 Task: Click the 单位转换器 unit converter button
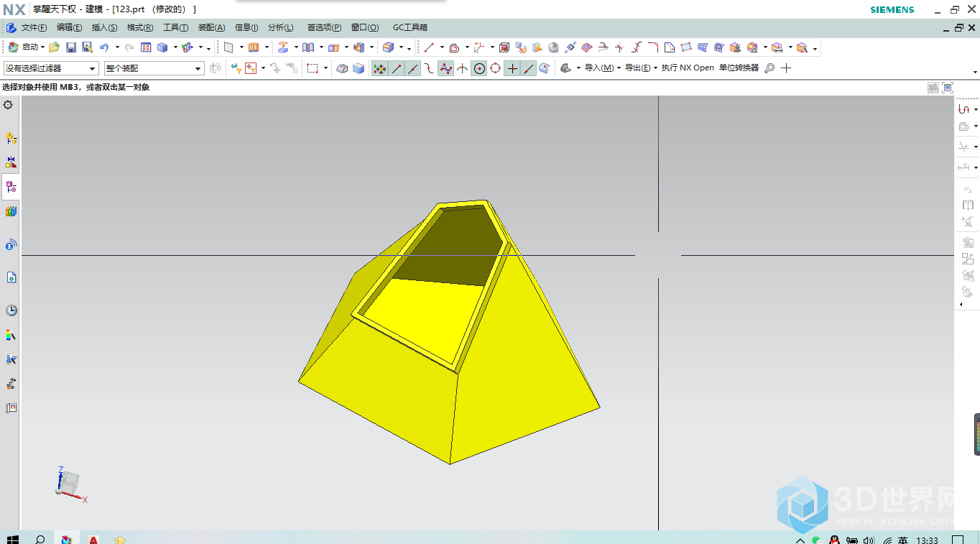coord(739,68)
